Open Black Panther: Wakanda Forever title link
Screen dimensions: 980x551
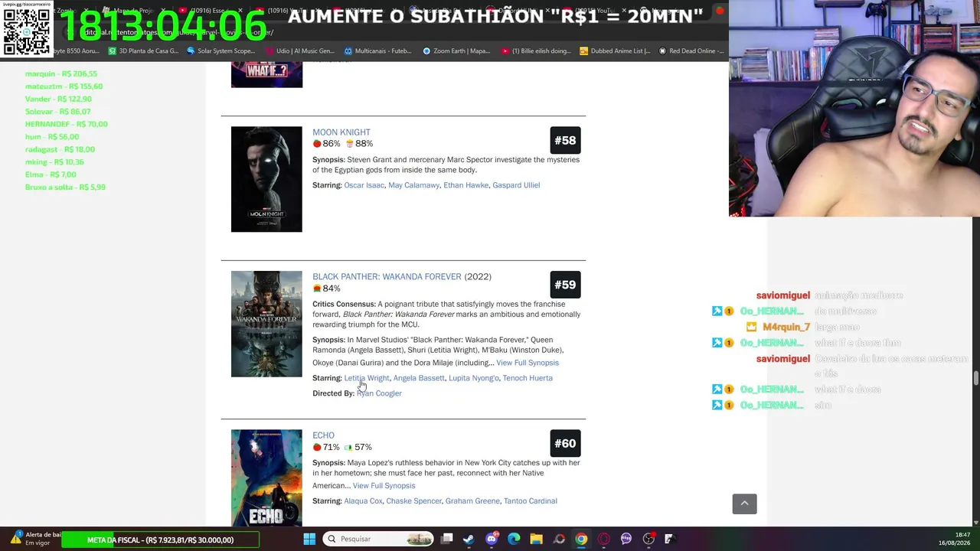click(x=387, y=277)
